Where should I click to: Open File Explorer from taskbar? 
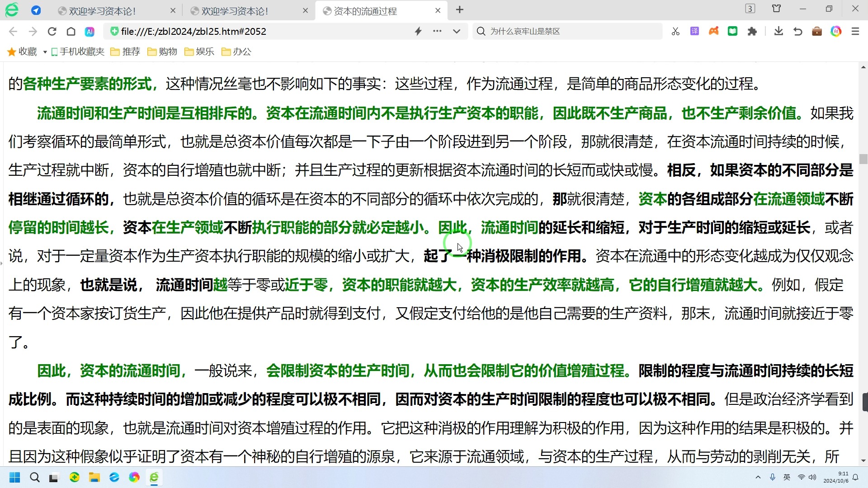coord(94,477)
